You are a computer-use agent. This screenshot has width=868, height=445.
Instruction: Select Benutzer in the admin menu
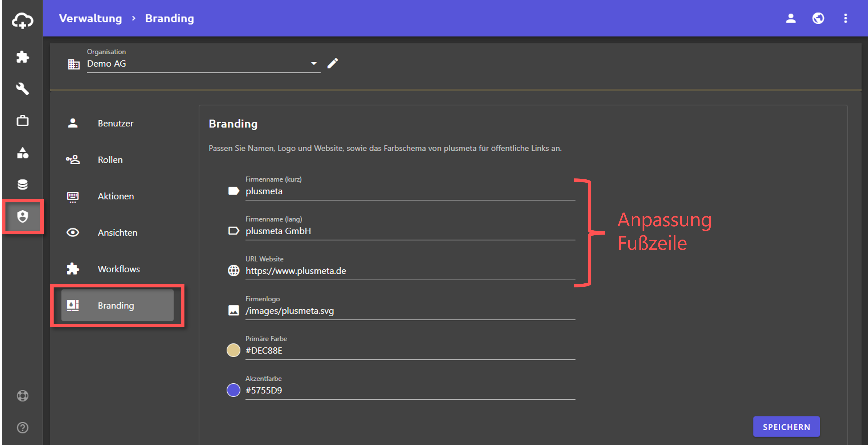(x=115, y=123)
